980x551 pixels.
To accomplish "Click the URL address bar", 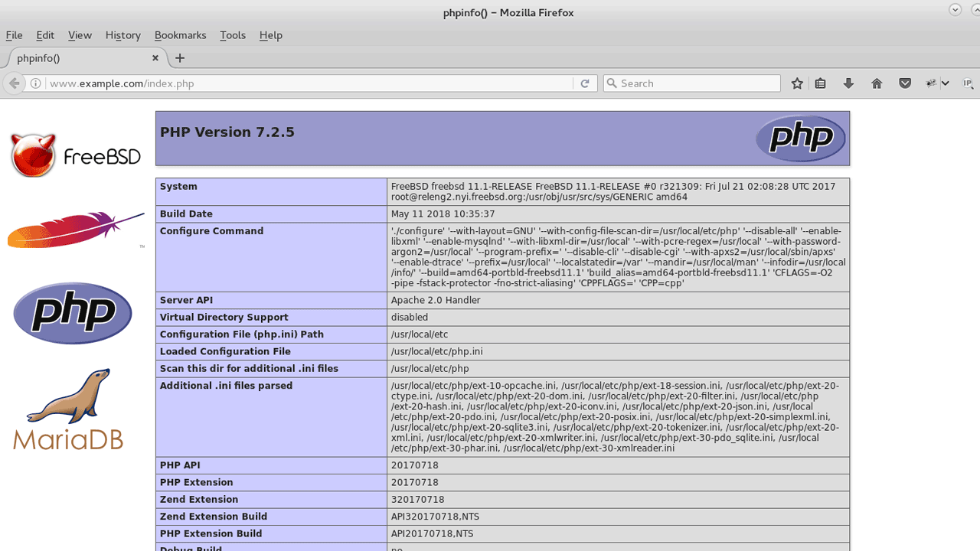I will [309, 83].
